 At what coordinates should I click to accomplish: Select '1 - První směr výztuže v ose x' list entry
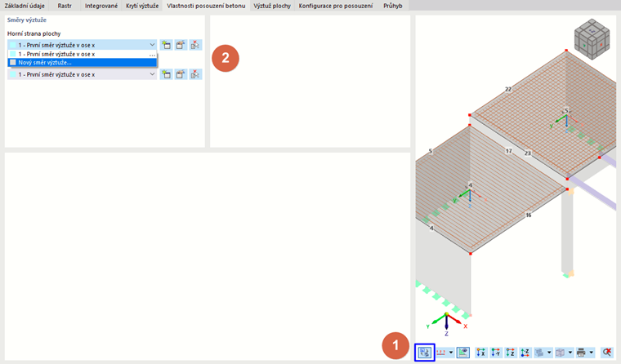click(x=82, y=54)
